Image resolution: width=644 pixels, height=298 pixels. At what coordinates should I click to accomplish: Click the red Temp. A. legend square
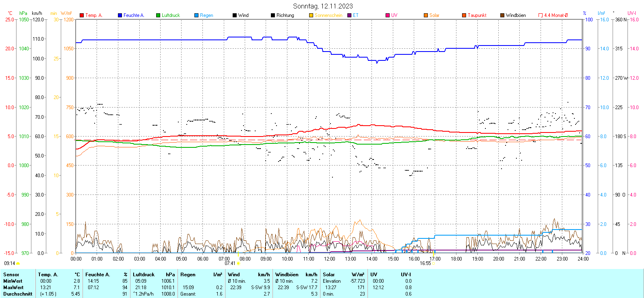coord(82,15)
